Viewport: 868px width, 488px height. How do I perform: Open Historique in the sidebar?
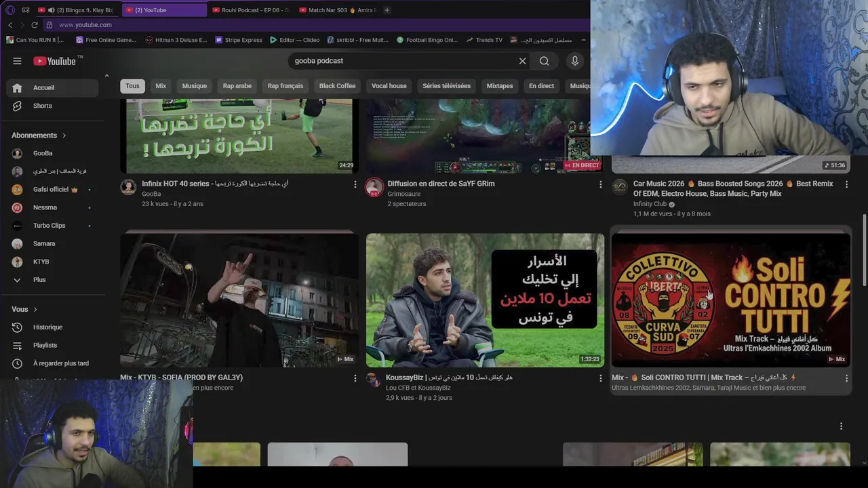click(52, 327)
